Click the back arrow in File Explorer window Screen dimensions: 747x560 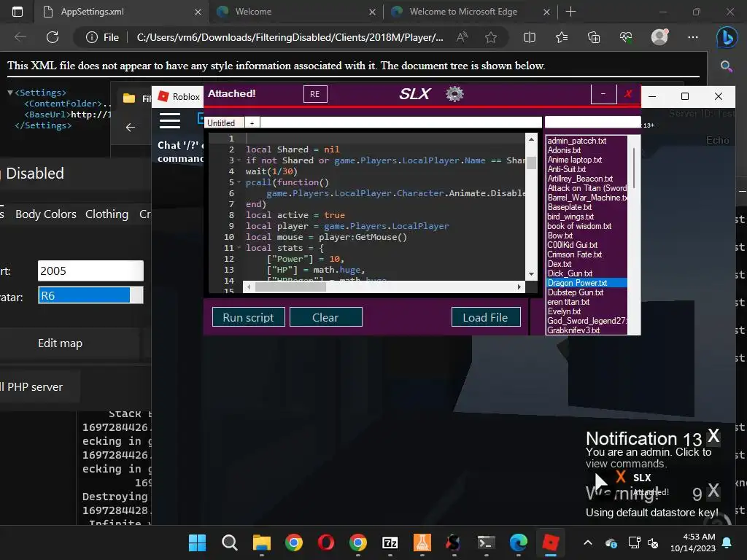(131, 127)
